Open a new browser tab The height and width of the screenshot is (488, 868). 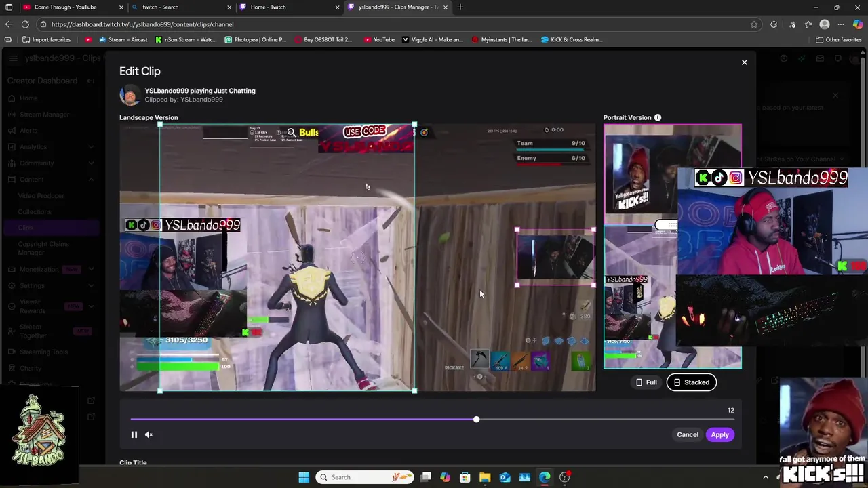pyautogui.click(x=460, y=7)
